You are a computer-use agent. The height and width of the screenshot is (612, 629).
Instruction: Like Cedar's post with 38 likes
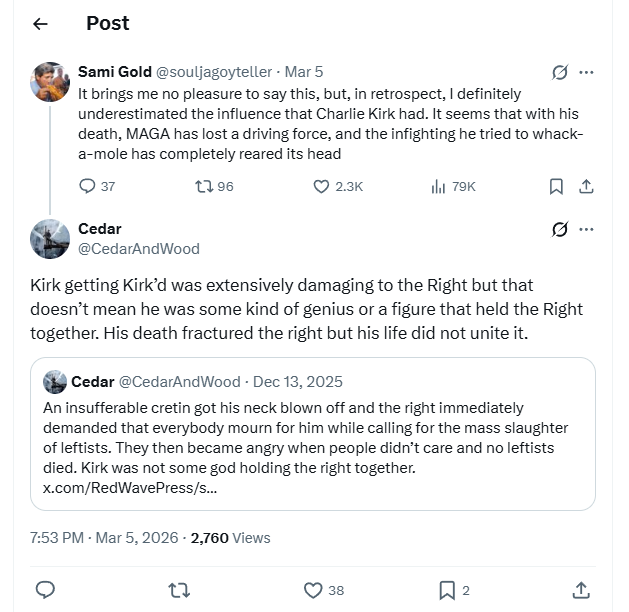coord(324,590)
